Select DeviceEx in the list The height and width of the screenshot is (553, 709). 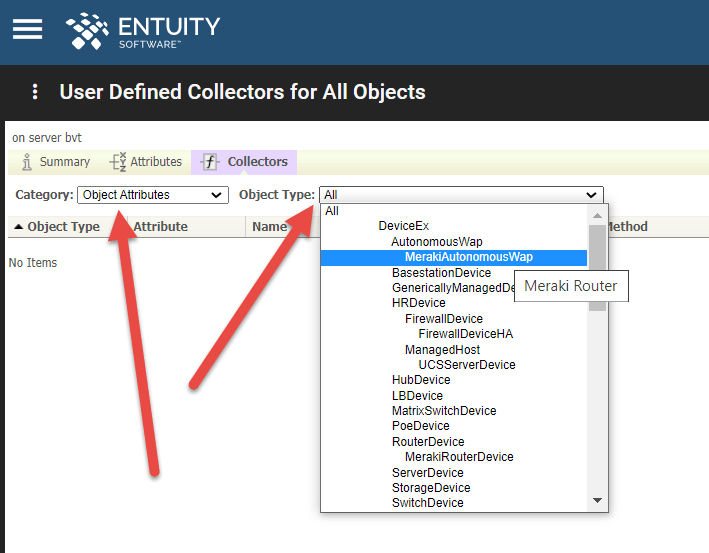[x=454, y=226]
